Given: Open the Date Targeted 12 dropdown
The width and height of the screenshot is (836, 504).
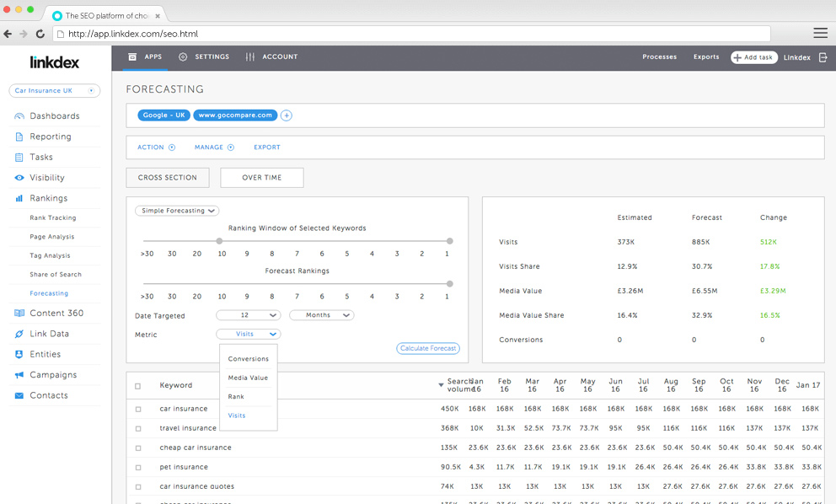Looking at the screenshot, I should click(x=249, y=315).
